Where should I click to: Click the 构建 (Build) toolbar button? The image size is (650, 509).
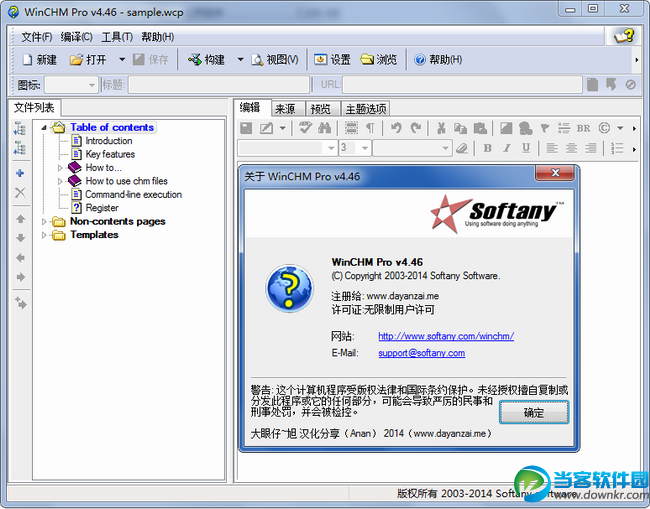coord(206,60)
